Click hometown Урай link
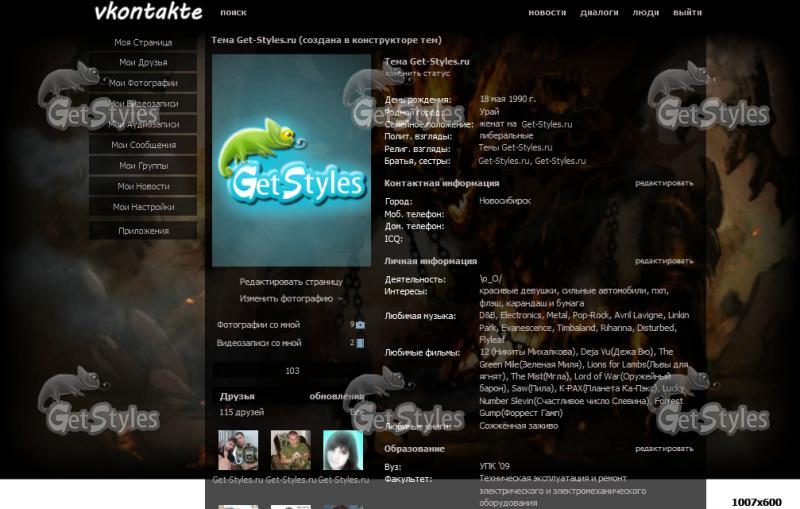 pos(489,112)
